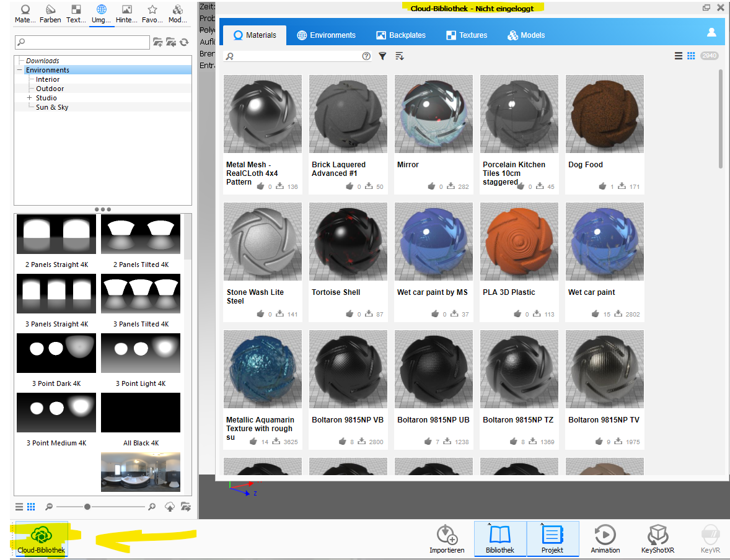Image resolution: width=730 pixels, height=560 pixels.
Task: Open the Texturen library tab
Action: pos(76,14)
